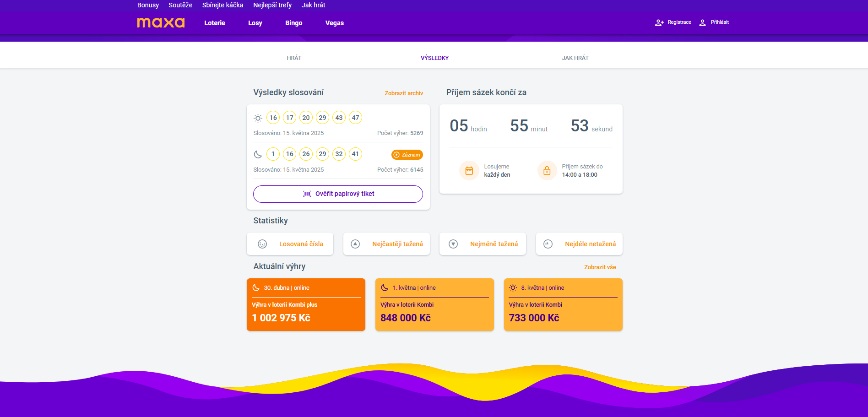Viewport: 868px width, 417px height.
Task: Open the 733 000 Kč Kombi win card
Action: [x=563, y=304]
